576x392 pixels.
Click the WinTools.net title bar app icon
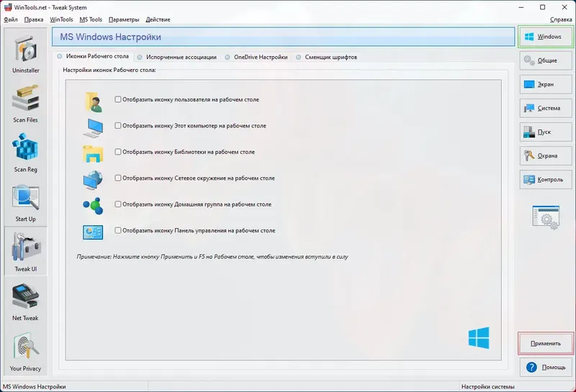point(8,7)
